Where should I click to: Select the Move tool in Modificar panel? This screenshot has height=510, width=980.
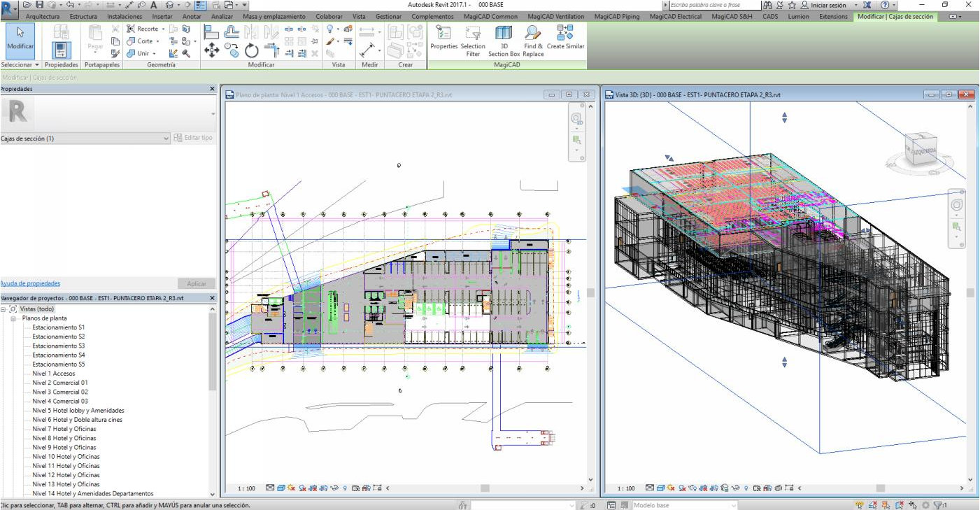click(213, 50)
